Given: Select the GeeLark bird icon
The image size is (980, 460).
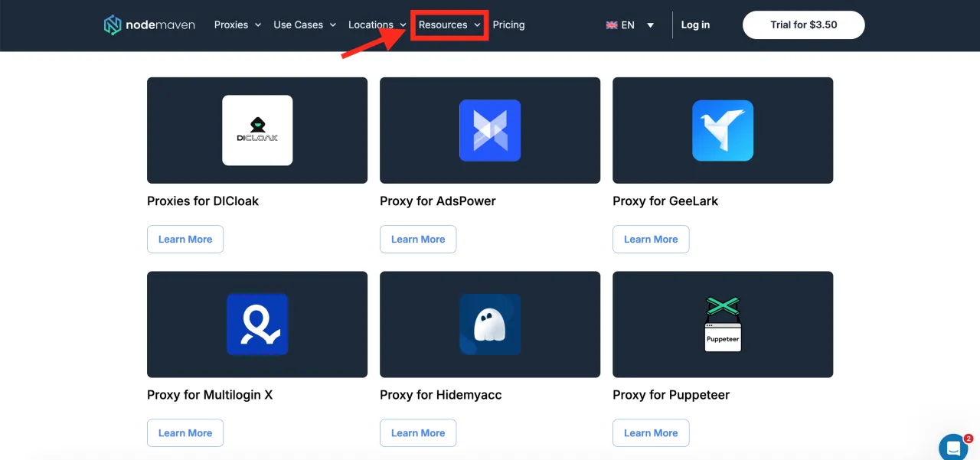Looking at the screenshot, I should point(723,130).
